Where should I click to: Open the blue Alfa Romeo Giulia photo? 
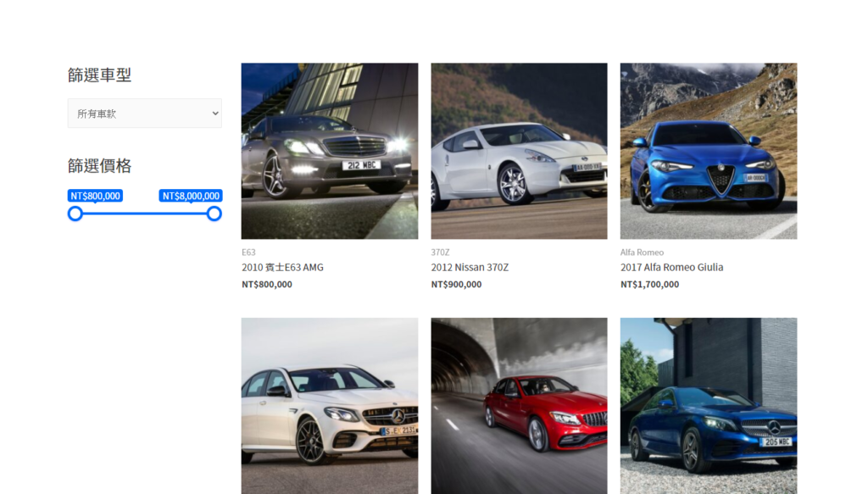709,151
